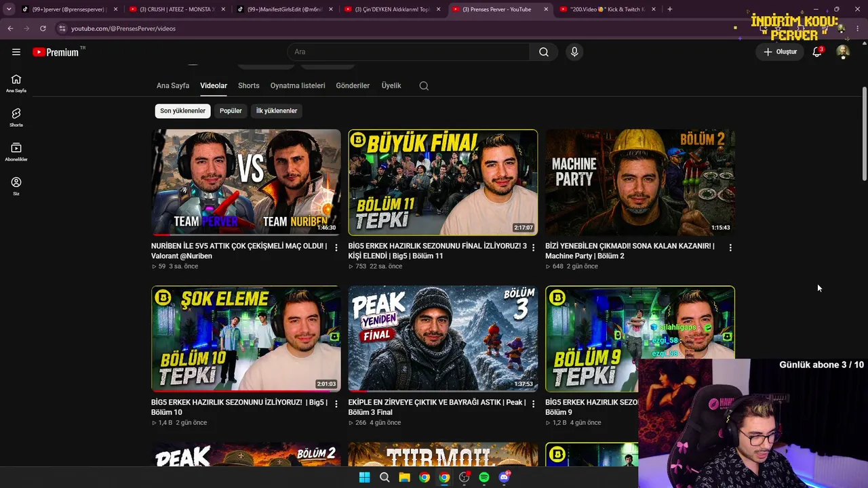Screen dimensions: 868x488
Task: Open the Oynatma listeleri tab
Action: tap(298, 86)
